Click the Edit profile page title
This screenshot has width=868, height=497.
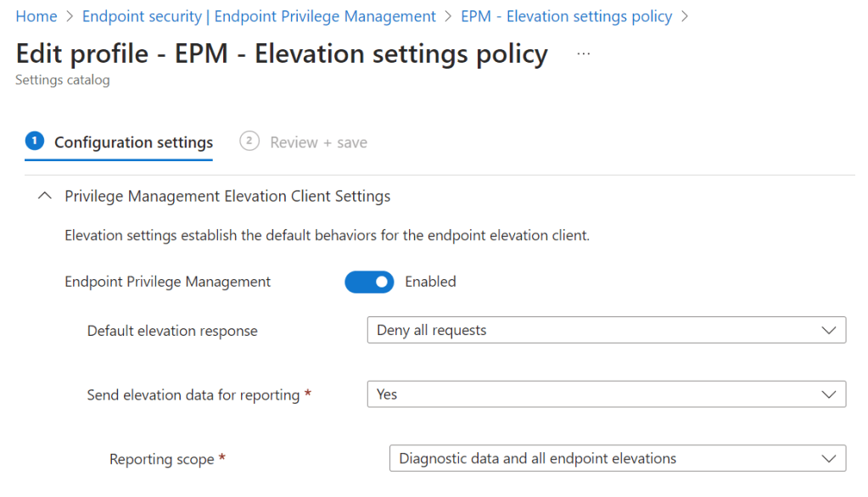click(282, 54)
